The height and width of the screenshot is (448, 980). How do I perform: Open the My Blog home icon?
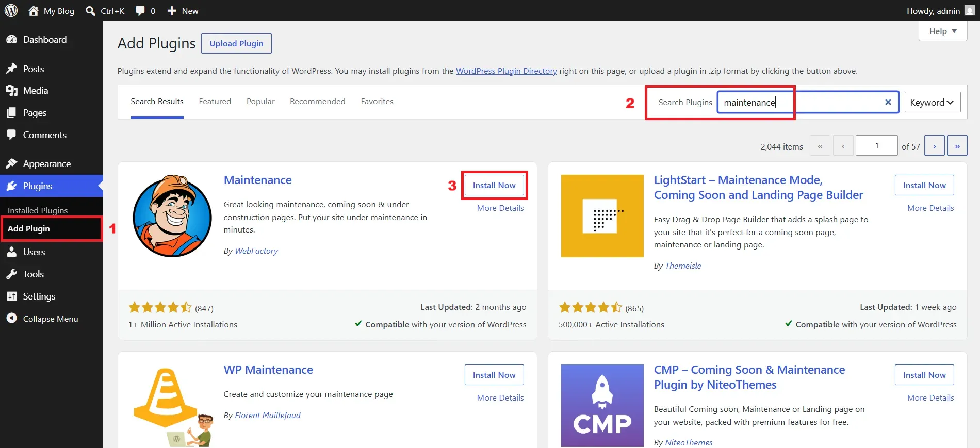(x=34, y=11)
